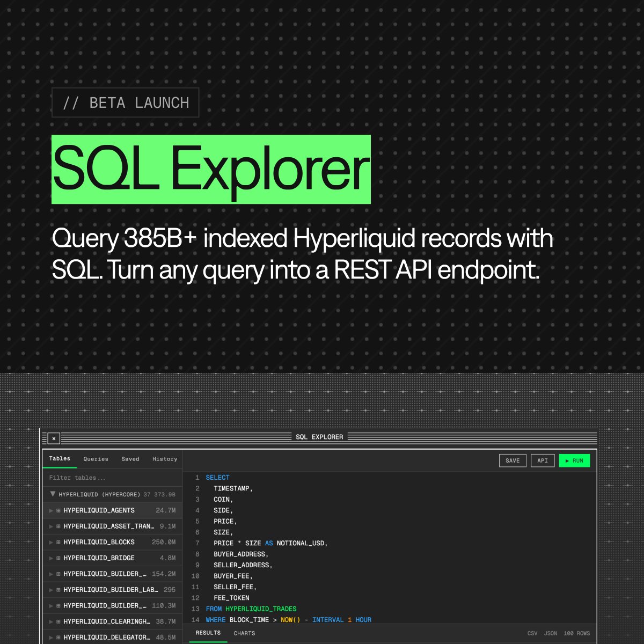Select the HYPERLIQUID_DELEGATOR… table name

pyautogui.click(x=107, y=637)
